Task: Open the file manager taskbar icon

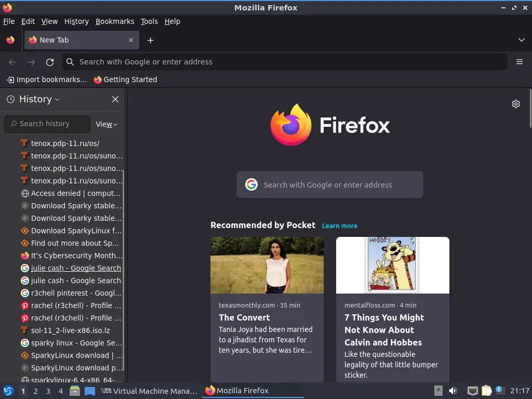Action: 75,391
